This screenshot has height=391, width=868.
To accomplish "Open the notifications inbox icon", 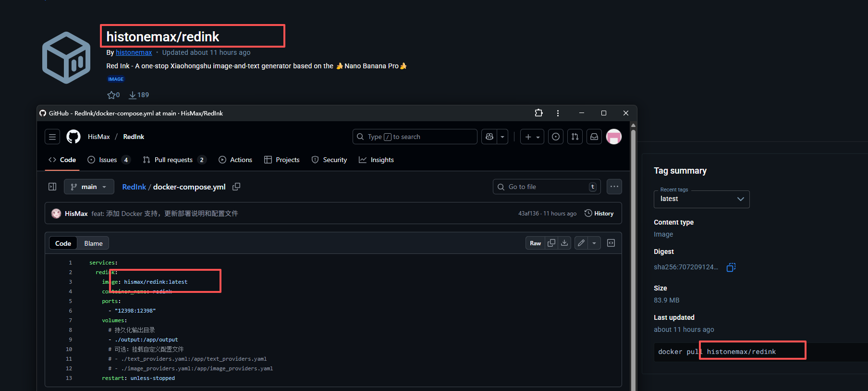I will pyautogui.click(x=594, y=137).
